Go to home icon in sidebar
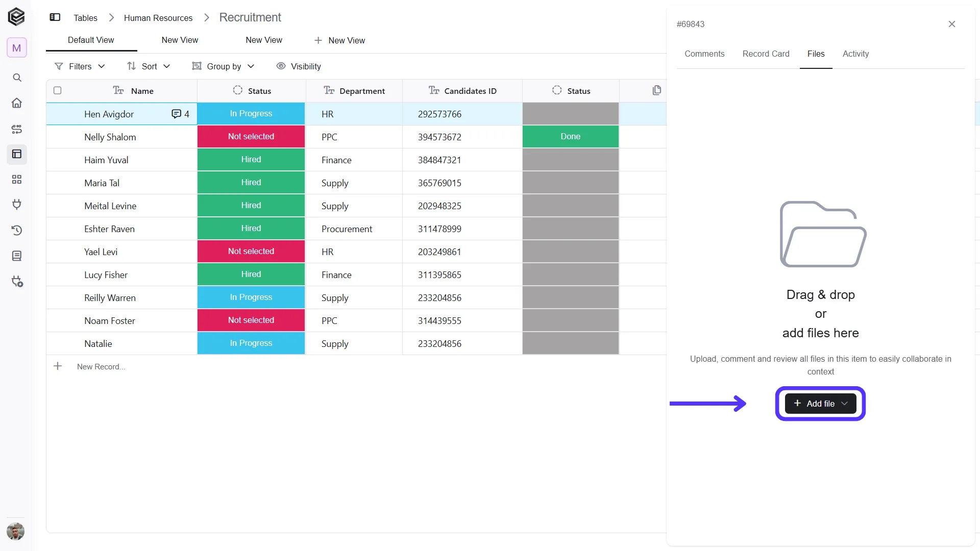The height and width of the screenshot is (551, 980). [17, 103]
